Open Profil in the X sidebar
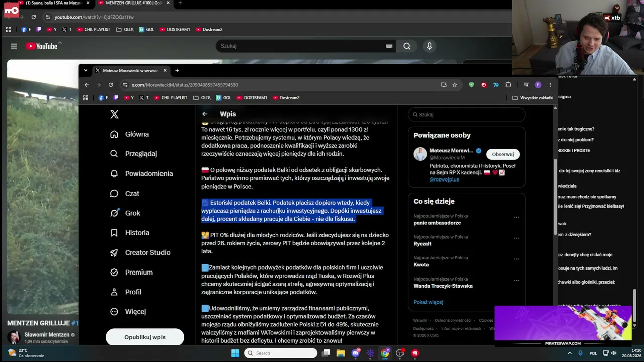The width and height of the screenshot is (644, 362). (x=126, y=292)
